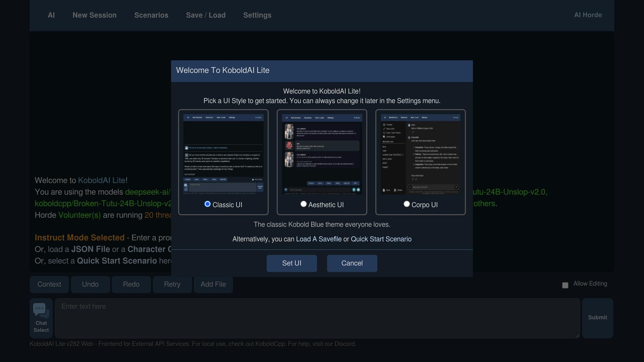
Task: Click the Aesthetic UI preview thumbnail
Action: click(322, 154)
